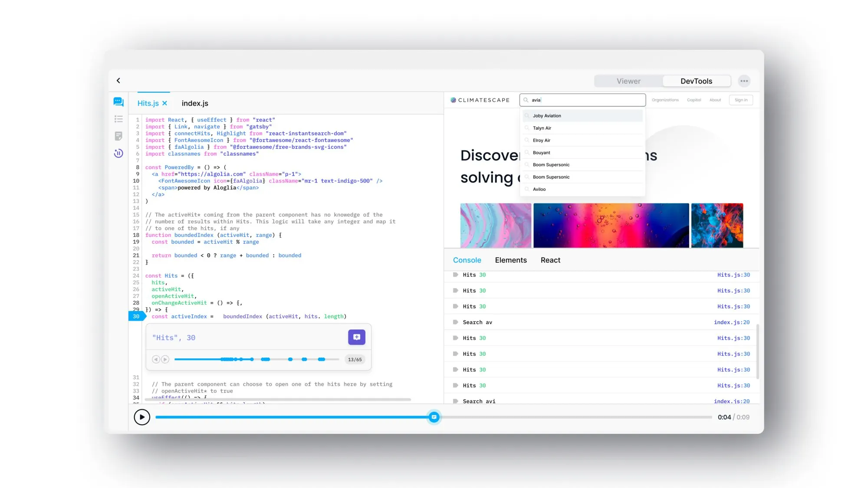Open the document notes icon in sidebar

(118, 136)
